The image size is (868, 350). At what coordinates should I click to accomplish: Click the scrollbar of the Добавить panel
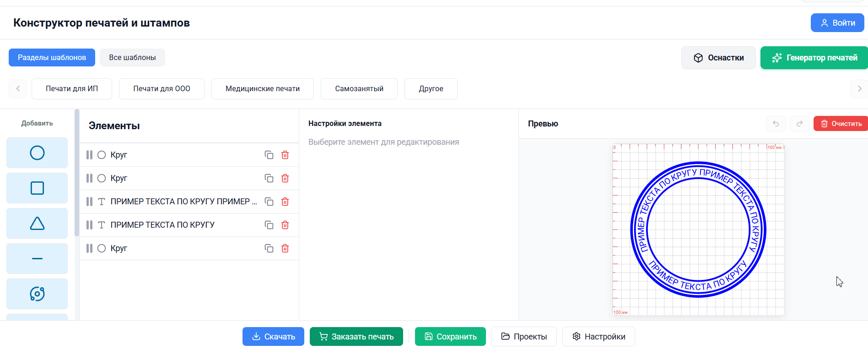click(x=77, y=173)
